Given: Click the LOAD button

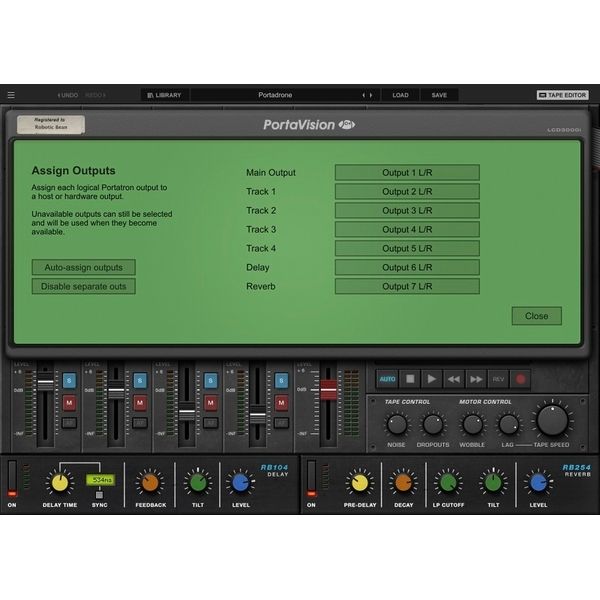Looking at the screenshot, I should [x=400, y=95].
